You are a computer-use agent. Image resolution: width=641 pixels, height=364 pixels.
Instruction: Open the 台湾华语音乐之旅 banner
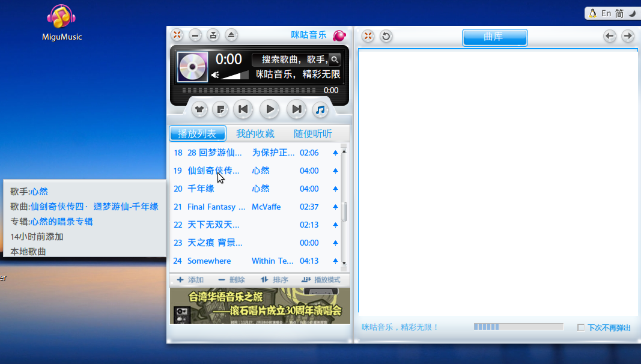click(260, 306)
